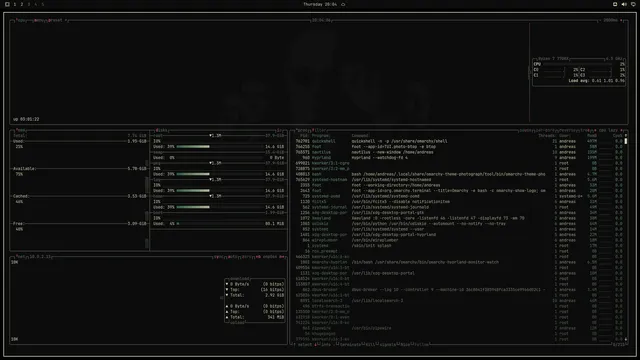Image resolution: width=640 pixels, height=360 pixels.
Task: Switch to workspace 1
Action: [15, 4]
